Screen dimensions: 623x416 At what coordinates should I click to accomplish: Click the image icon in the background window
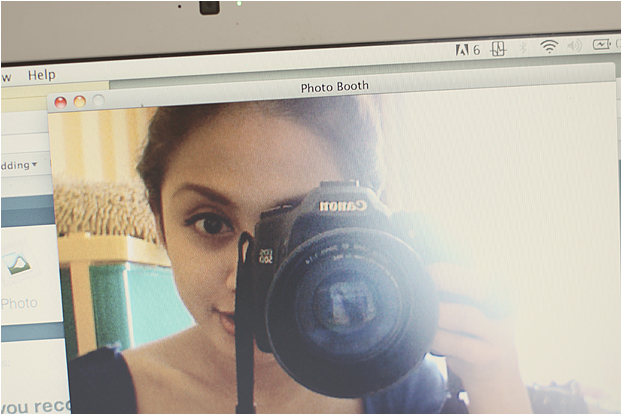click(16, 263)
